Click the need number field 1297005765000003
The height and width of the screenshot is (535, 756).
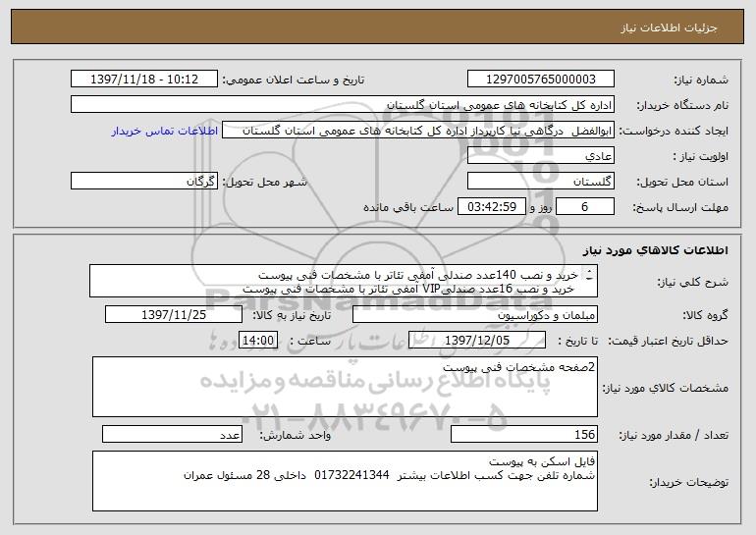point(540,80)
